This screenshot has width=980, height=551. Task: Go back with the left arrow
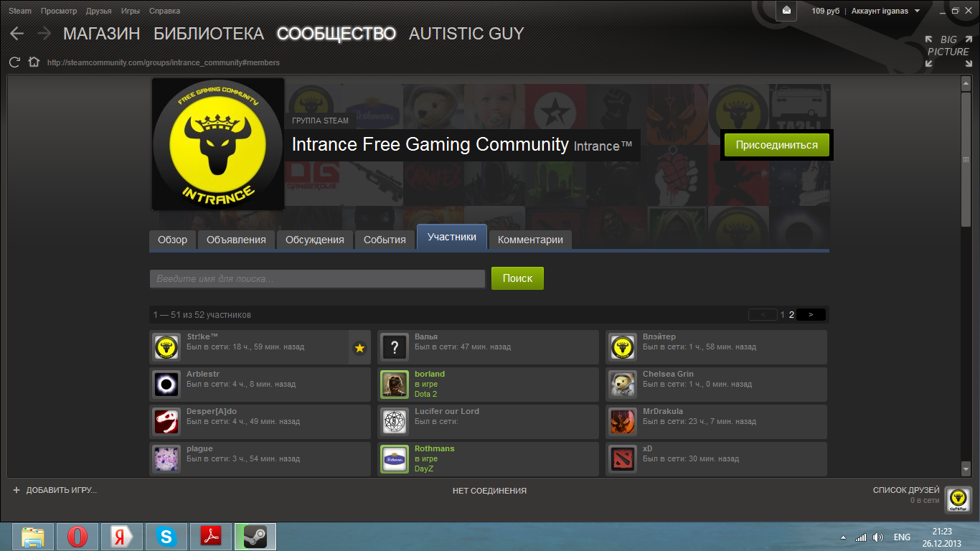click(17, 34)
